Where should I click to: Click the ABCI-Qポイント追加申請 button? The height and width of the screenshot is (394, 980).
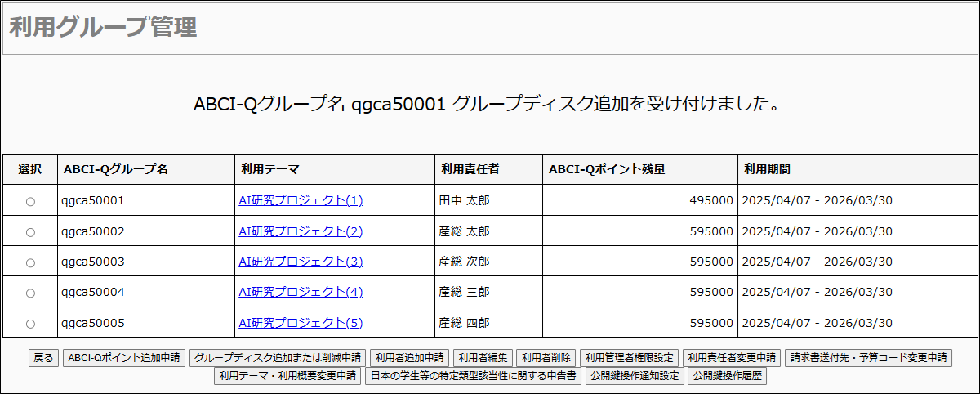124,358
